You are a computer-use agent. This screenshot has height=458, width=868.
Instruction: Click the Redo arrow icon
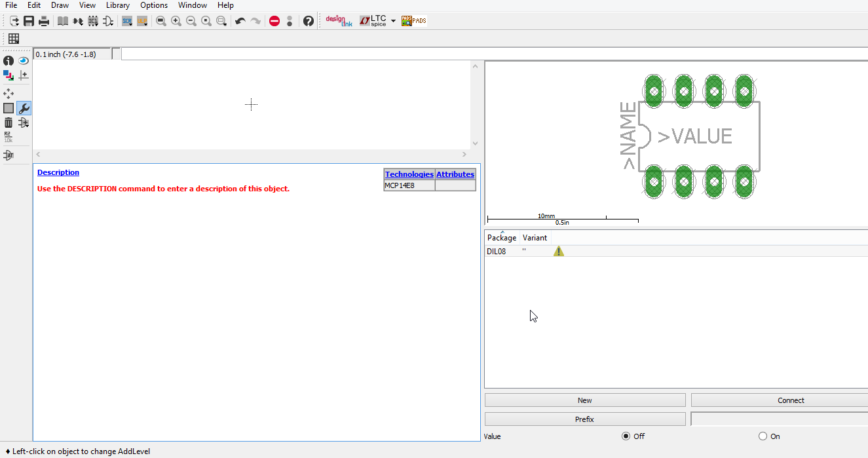255,21
